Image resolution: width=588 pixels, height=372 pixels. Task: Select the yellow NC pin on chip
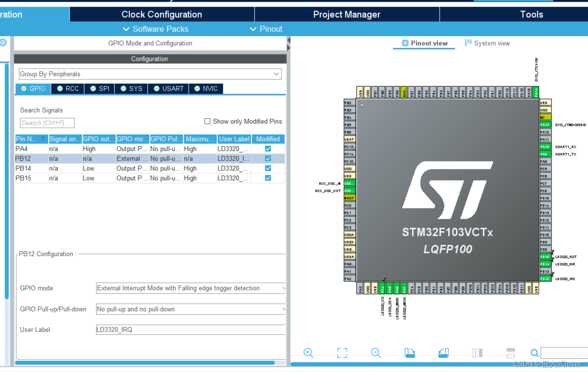[545, 117]
